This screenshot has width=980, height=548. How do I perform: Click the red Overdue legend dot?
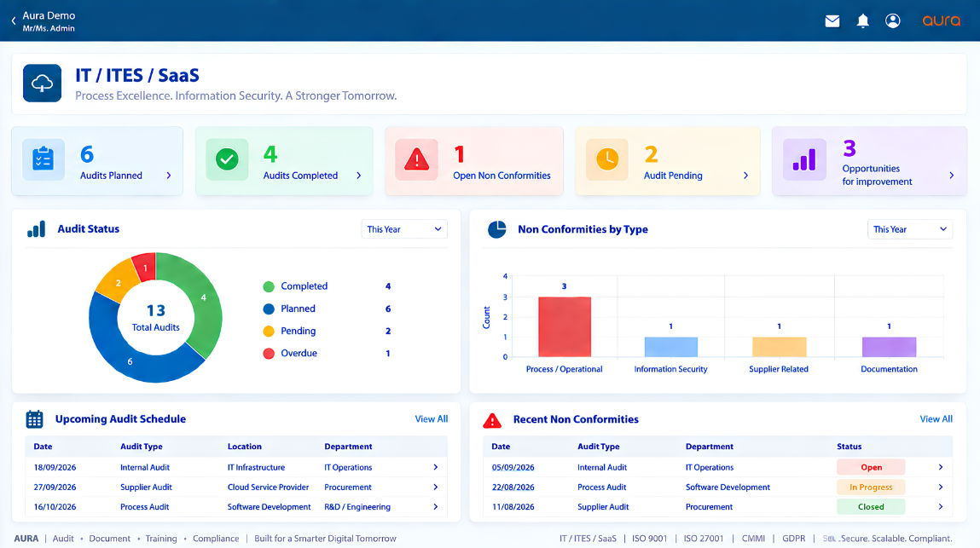coord(269,354)
